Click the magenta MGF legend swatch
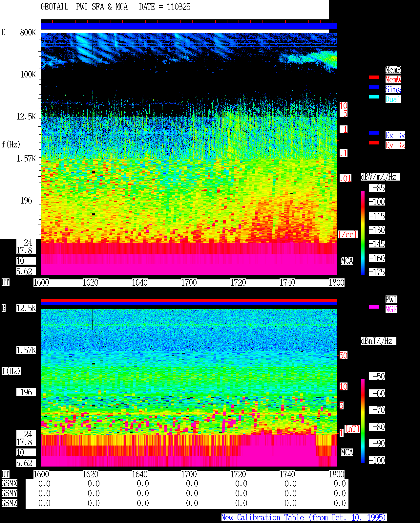Viewport: 420px width, 523px height. (374, 307)
